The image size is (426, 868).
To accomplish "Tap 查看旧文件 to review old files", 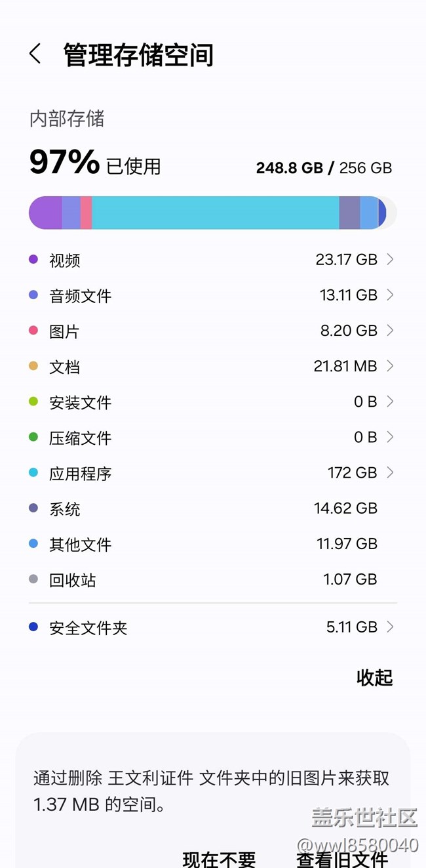I will [342, 858].
